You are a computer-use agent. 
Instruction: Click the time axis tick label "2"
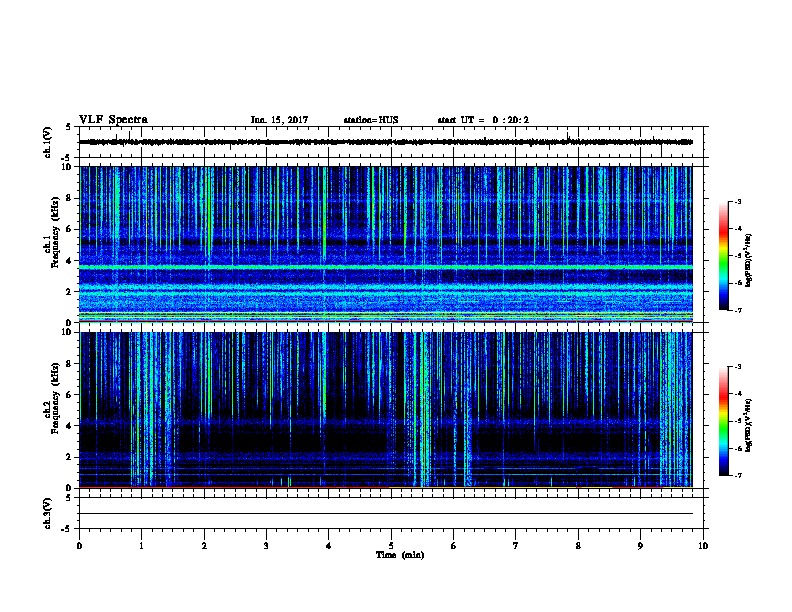pyautogui.click(x=204, y=546)
